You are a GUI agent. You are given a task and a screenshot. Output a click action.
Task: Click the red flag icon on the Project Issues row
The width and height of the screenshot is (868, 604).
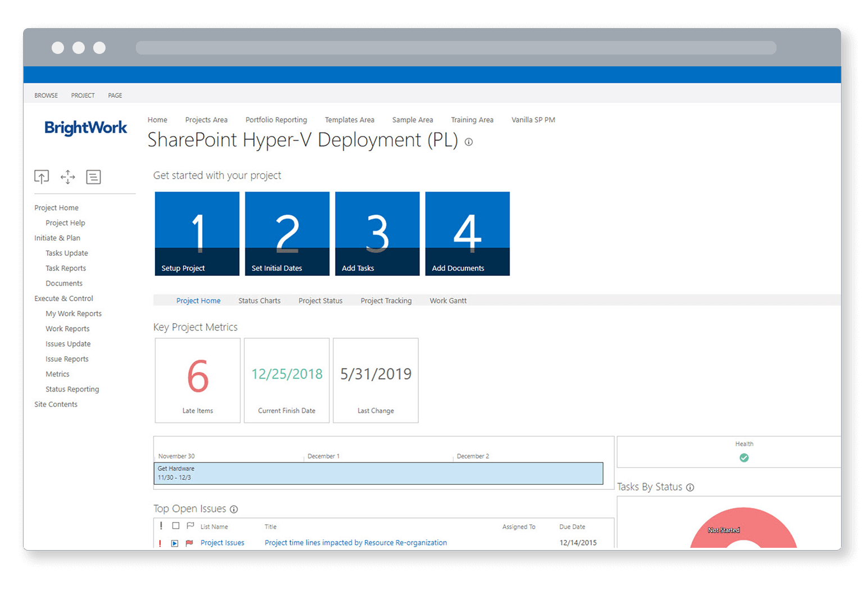click(189, 542)
